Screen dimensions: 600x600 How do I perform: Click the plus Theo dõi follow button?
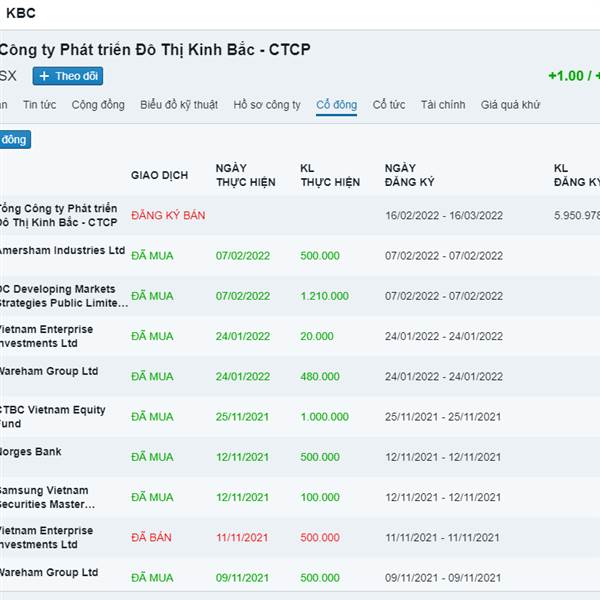[x=68, y=76]
